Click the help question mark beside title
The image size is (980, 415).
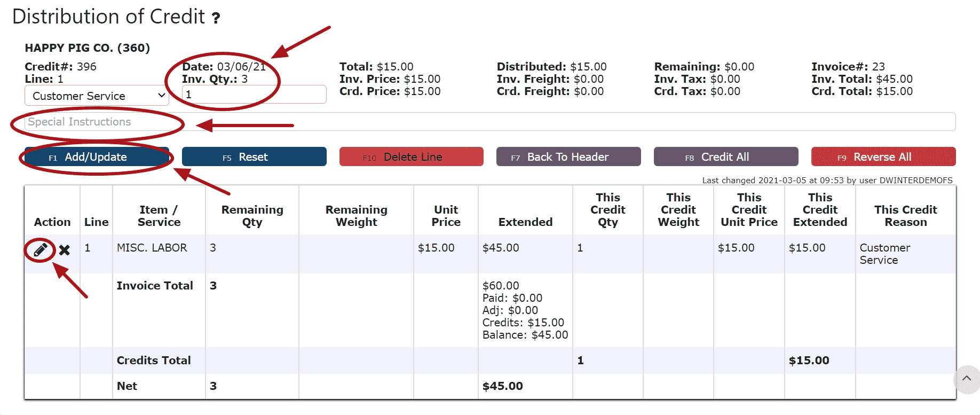click(x=216, y=19)
